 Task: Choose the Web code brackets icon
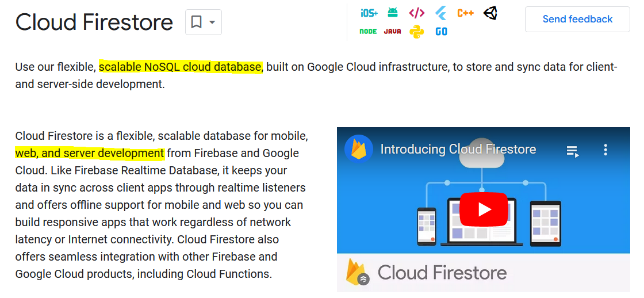coord(417,13)
